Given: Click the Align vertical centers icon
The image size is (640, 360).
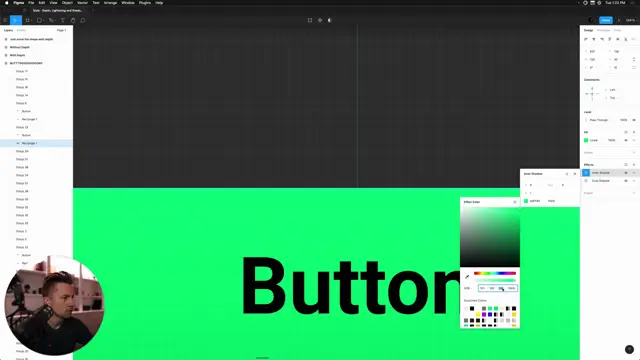Looking at the screenshot, I should coord(618,39).
